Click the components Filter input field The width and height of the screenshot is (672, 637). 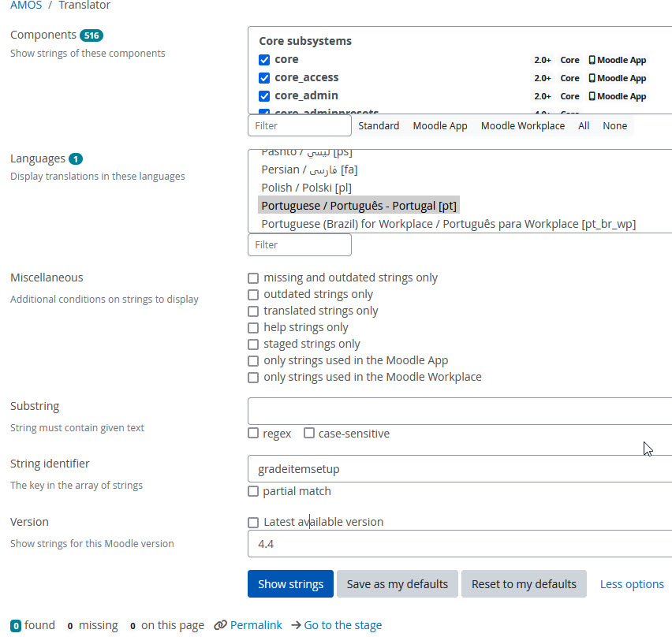pyautogui.click(x=300, y=126)
